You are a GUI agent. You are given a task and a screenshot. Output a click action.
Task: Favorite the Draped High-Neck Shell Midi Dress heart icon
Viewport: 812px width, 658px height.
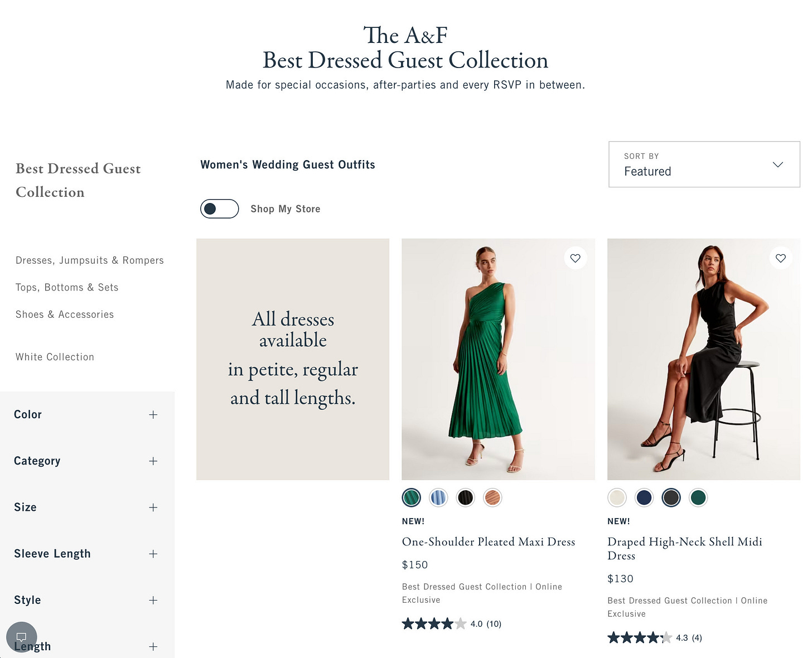[781, 258]
